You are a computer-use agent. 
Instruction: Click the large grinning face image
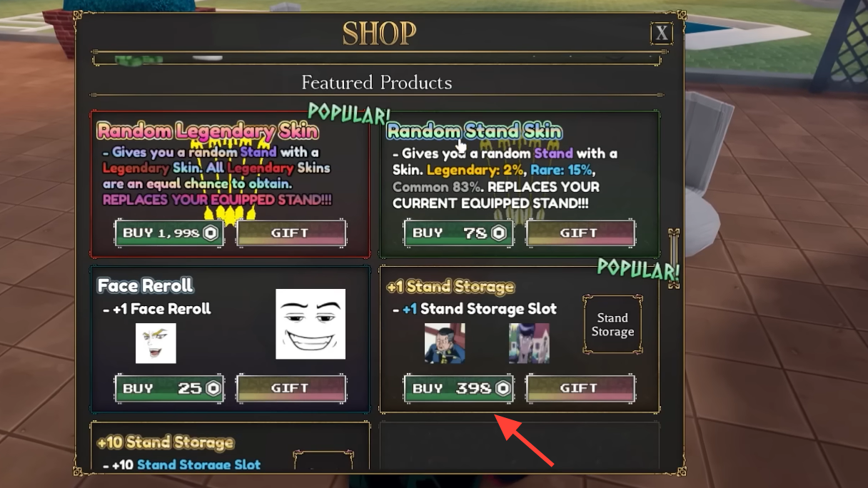pos(311,324)
